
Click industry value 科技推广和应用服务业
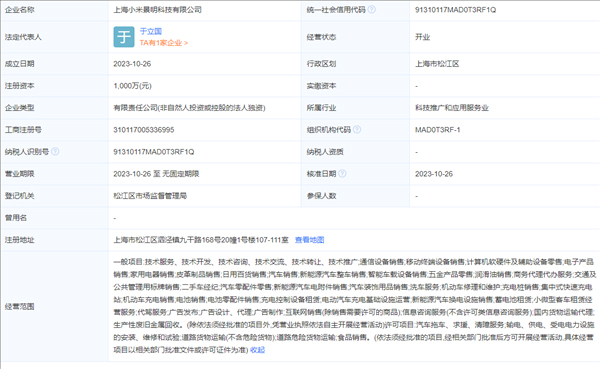[452, 108]
